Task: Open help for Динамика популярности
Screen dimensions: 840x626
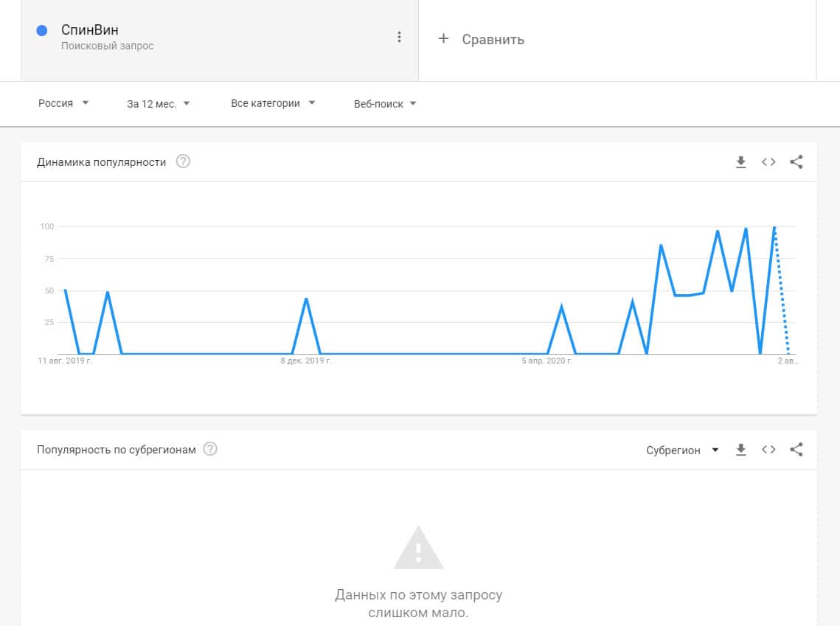Action: click(183, 161)
